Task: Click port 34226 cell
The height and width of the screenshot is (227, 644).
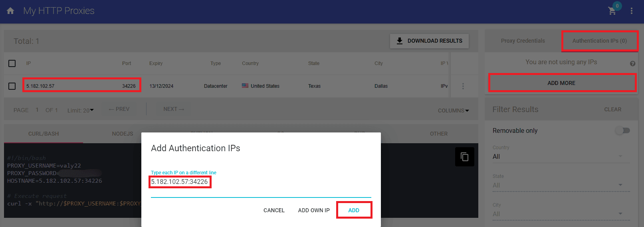Action: point(129,86)
